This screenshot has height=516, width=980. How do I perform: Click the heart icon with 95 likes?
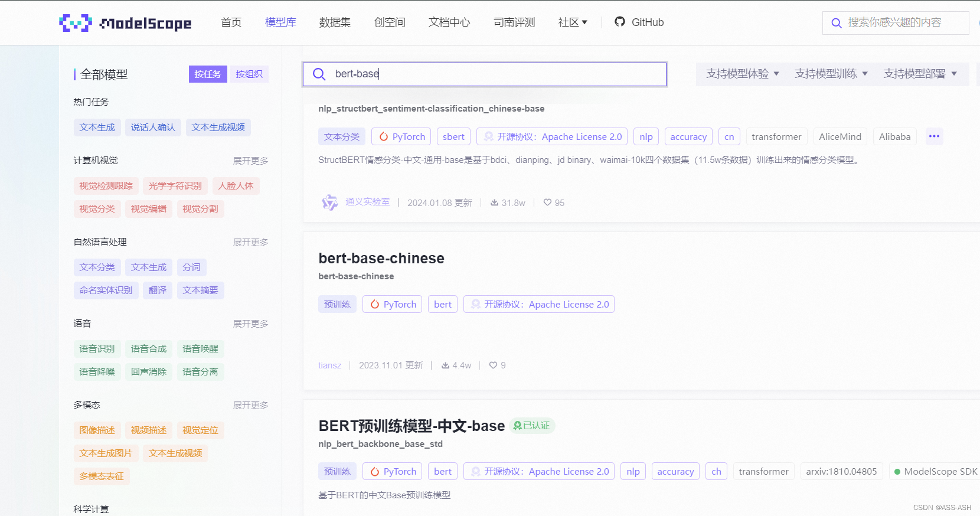(547, 203)
